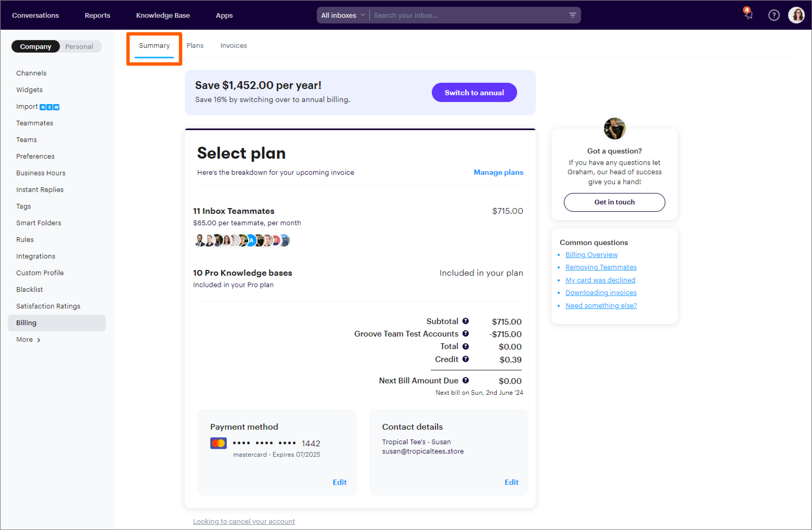
Task: Open Need something else link
Action: pyautogui.click(x=601, y=305)
